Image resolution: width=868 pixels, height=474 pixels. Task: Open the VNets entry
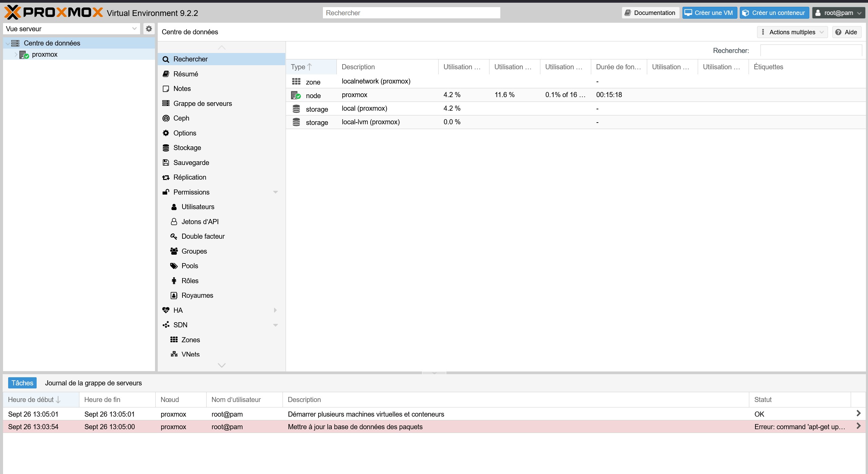point(221,354)
